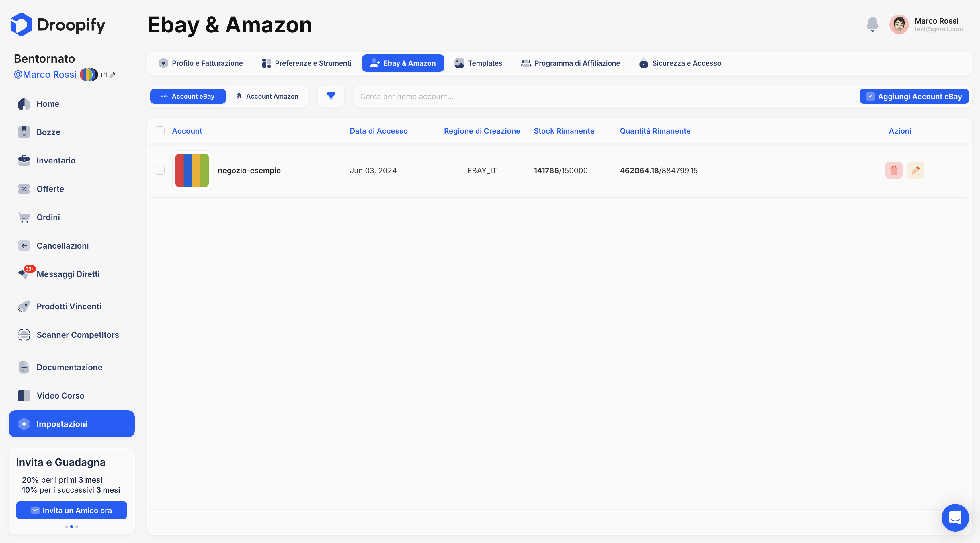Go to Sicurezza e Accesso tab
The width and height of the screenshot is (980, 543).
pyautogui.click(x=680, y=63)
